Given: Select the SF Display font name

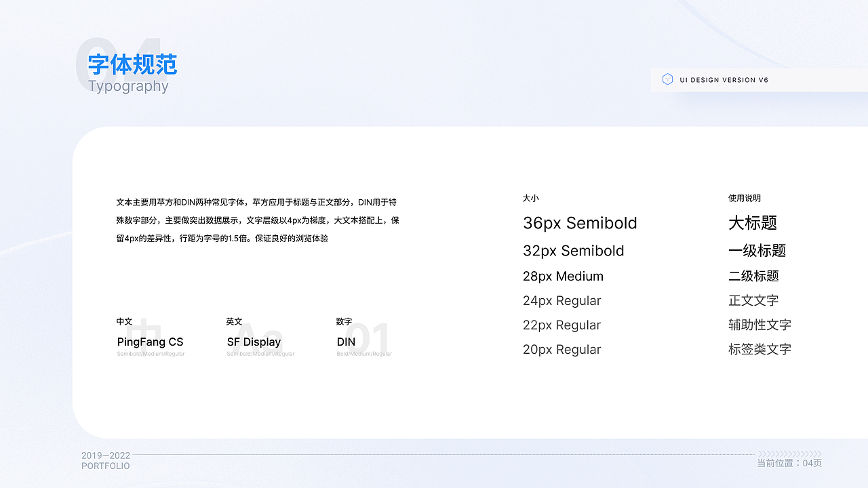Looking at the screenshot, I should (254, 342).
